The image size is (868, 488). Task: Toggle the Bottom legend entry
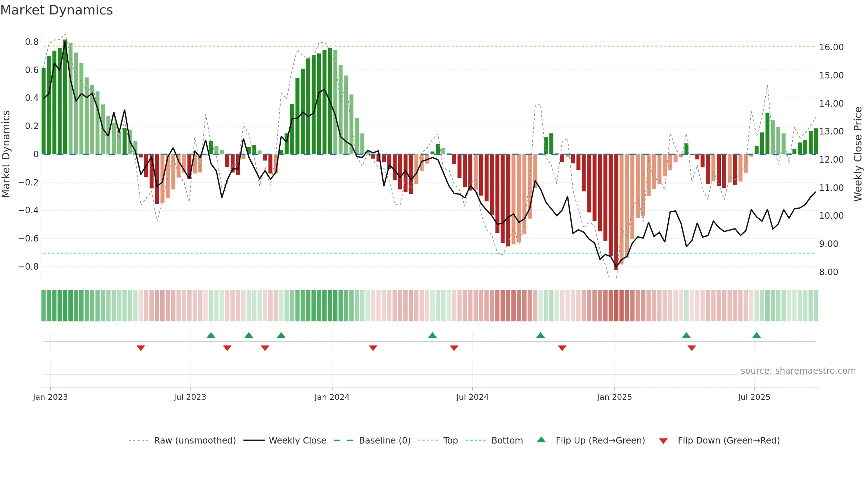click(494, 440)
